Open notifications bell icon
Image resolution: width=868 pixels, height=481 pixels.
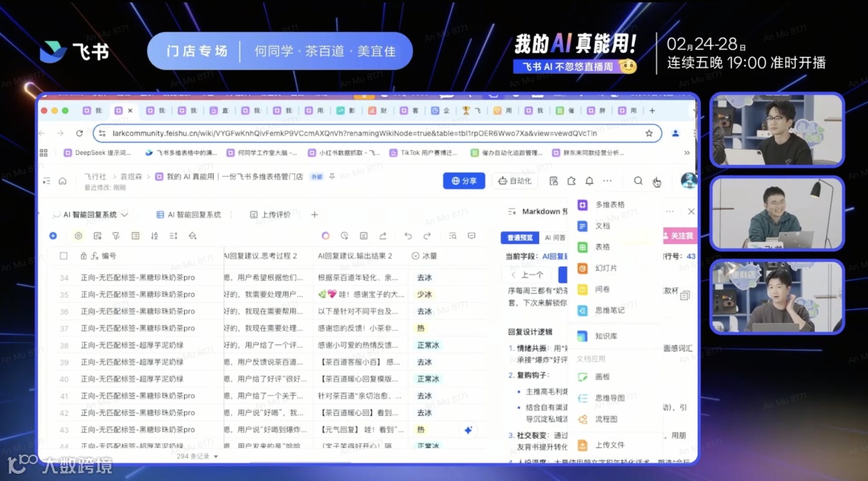pos(590,181)
